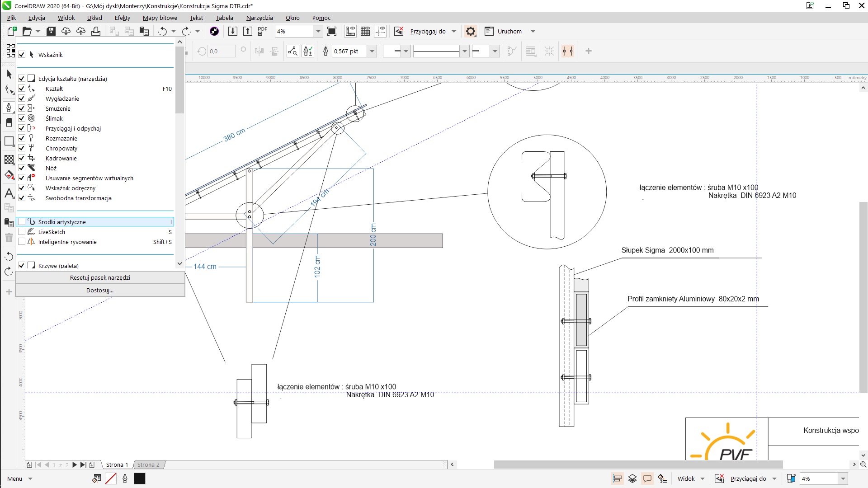The height and width of the screenshot is (488, 868).
Task: Toggle the Show grid icon
Action: (x=365, y=31)
